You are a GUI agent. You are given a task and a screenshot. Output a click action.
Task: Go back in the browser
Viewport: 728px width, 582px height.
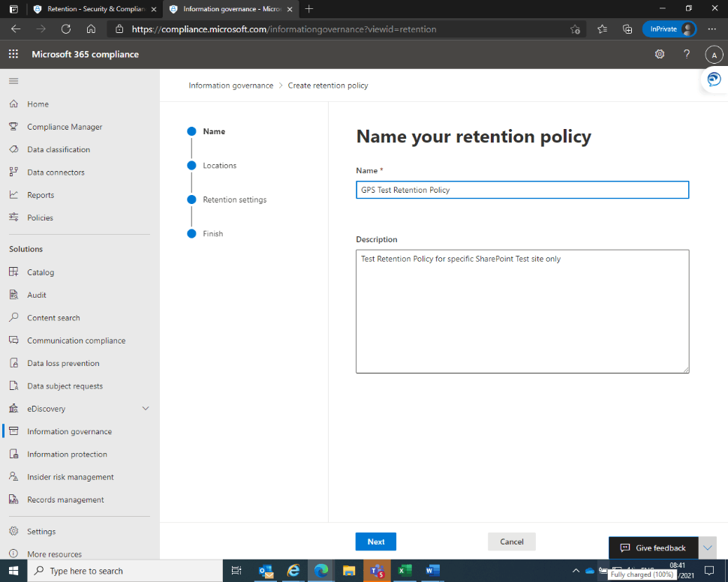tap(16, 29)
